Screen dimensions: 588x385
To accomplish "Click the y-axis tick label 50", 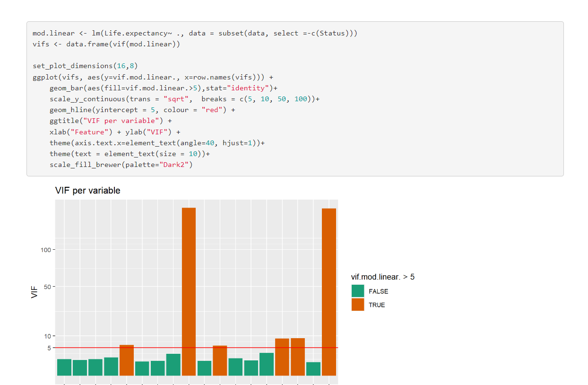I will [47, 287].
